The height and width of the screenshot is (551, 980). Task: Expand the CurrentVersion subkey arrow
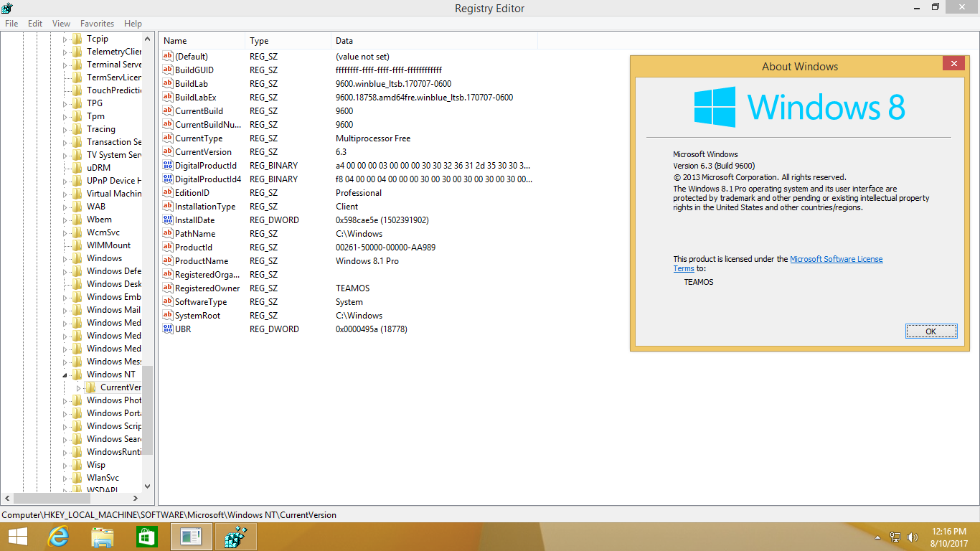click(x=78, y=387)
